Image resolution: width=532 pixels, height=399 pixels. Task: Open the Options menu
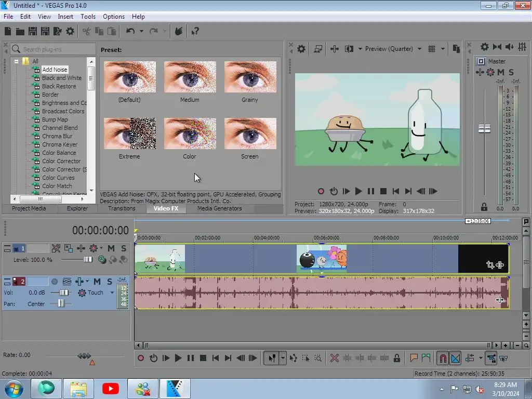coord(114,17)
